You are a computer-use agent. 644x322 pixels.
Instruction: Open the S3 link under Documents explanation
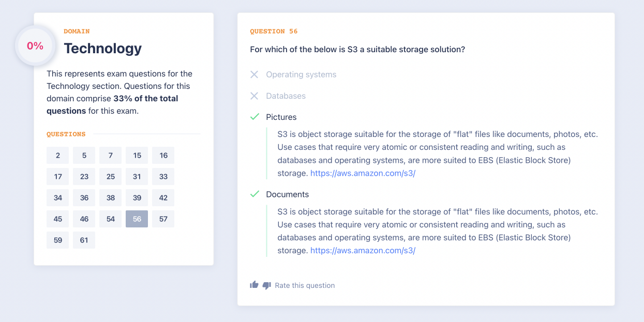coord(363,251)
